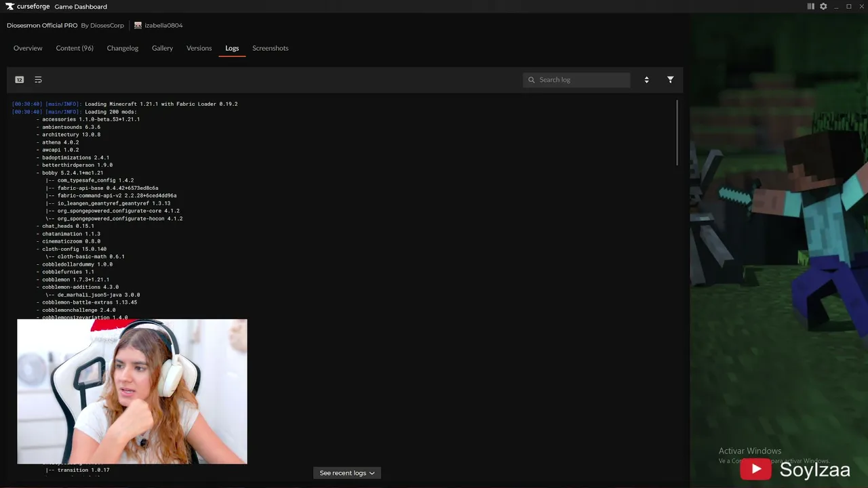Click the "de_marhali_json5-java 3.0.0" log entry
868x488 pixels.
tap(98, 295)
